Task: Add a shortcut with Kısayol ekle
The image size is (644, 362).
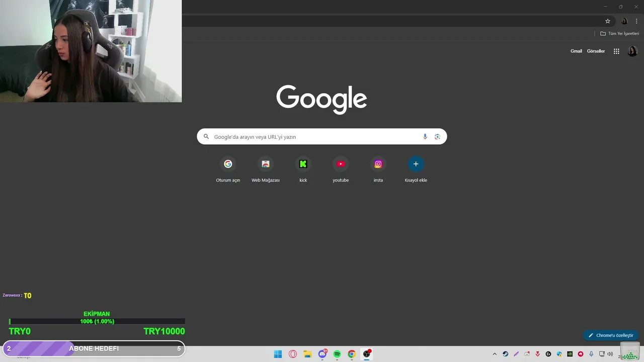Action: (416, 170)
